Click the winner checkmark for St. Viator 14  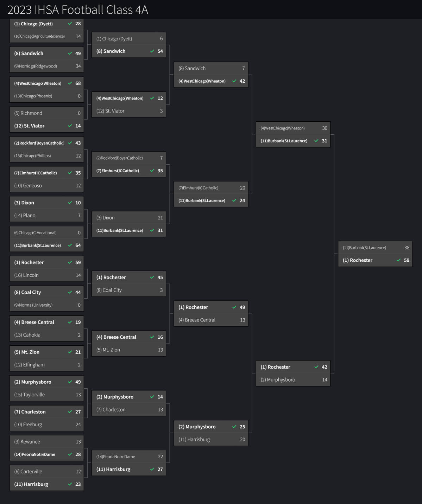[x=70, y=126]
